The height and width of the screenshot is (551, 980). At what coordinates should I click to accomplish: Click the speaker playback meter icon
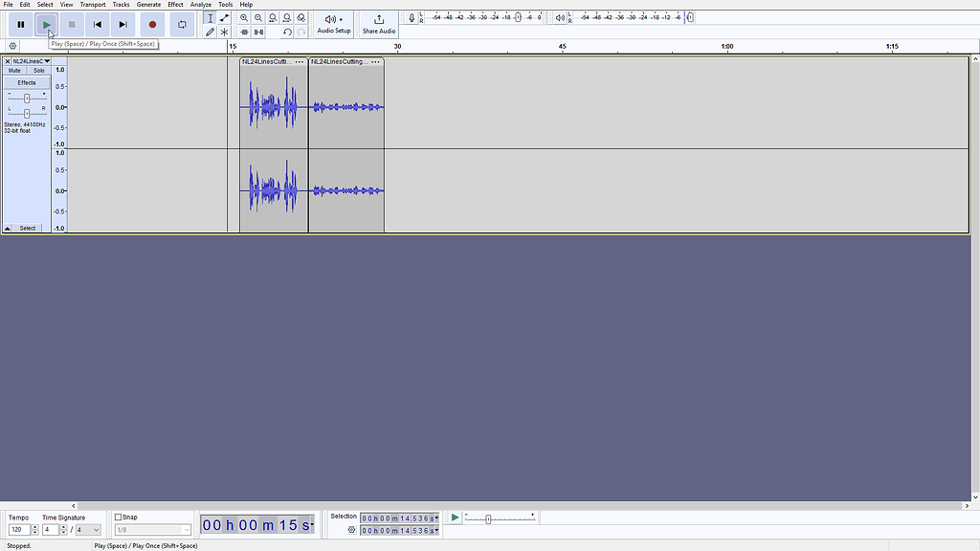coord(560,18)
